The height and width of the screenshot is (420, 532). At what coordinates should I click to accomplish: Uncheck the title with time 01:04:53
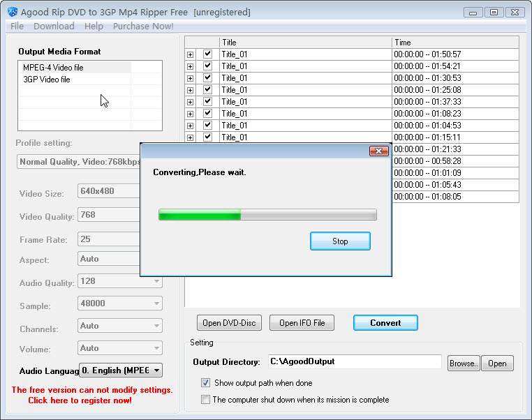pos(207,125)
